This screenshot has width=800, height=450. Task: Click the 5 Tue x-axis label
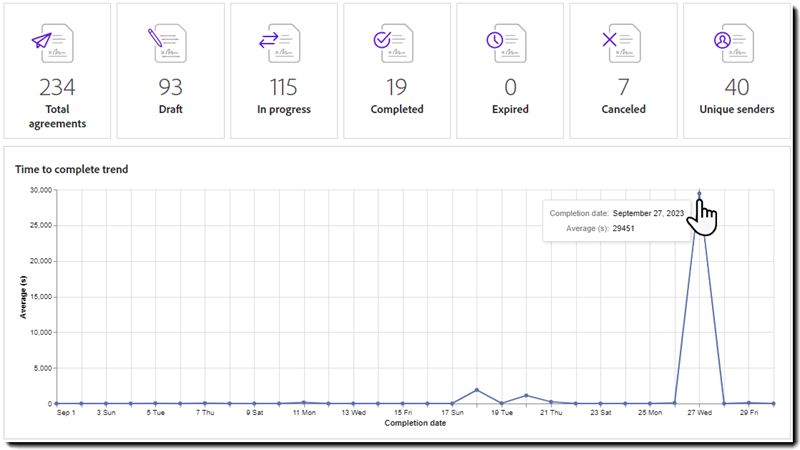point(155,413)
